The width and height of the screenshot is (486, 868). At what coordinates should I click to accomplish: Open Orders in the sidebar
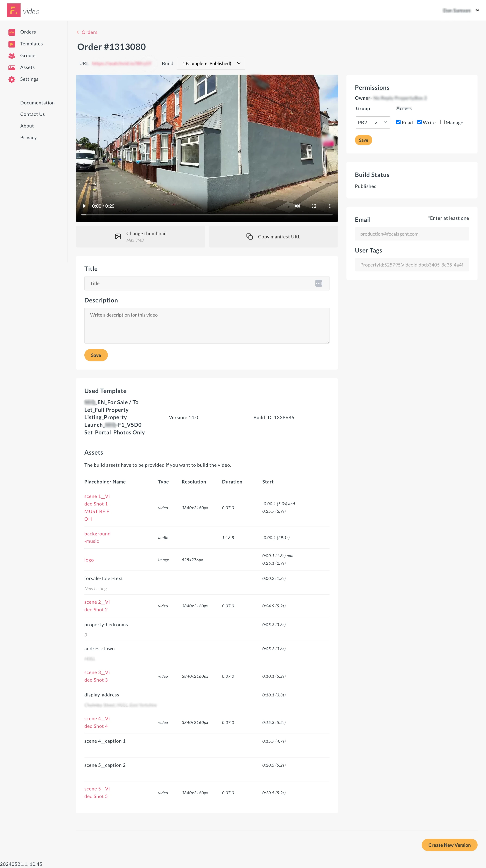(x=28, y=32)
